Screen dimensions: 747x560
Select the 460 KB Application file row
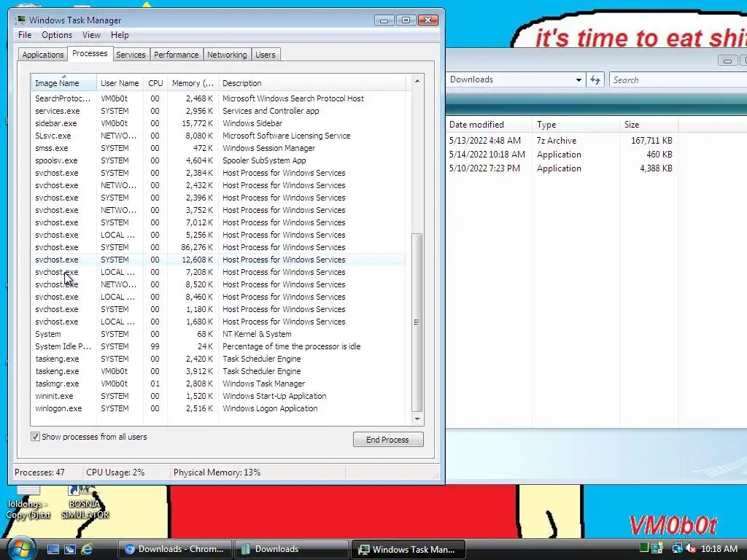click(561, 155)
